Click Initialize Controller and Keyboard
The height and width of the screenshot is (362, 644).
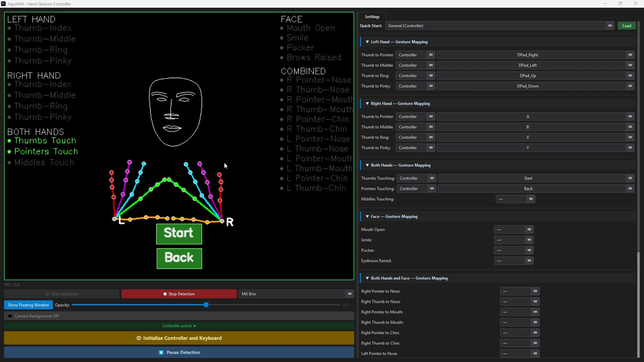click(179, 338)
